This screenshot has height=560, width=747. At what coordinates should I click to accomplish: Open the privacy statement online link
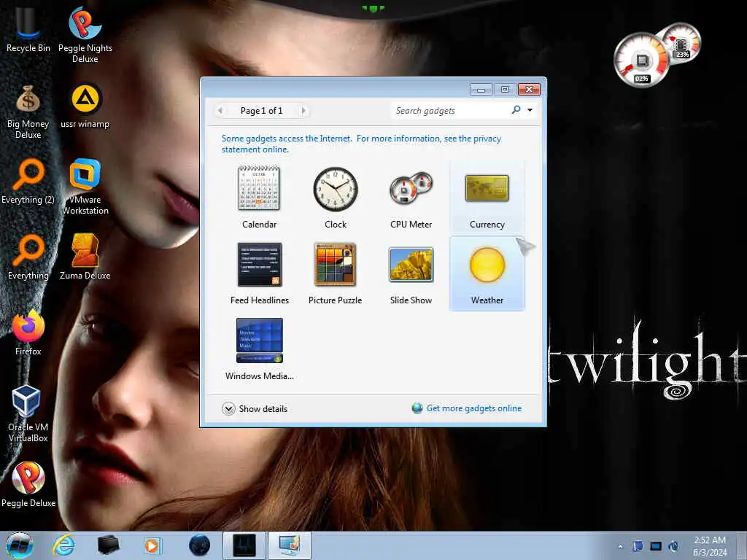click(361, 144)
